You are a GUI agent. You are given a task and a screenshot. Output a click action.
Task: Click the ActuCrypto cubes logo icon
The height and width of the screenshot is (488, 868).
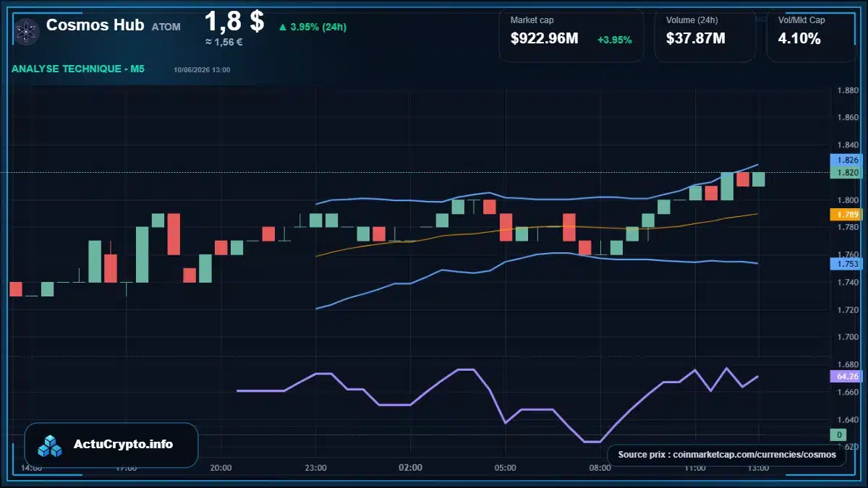tap(51, 445)
